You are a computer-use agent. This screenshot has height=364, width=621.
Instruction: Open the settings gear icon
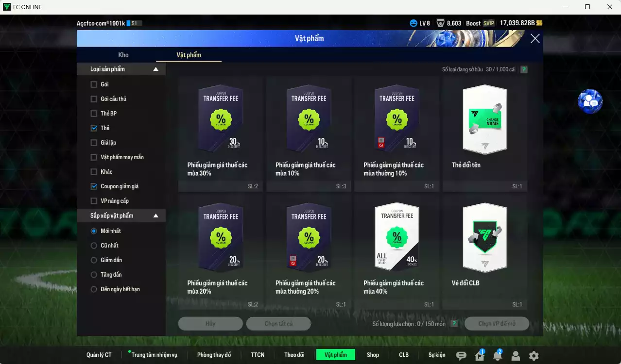(x=534, y=356)
